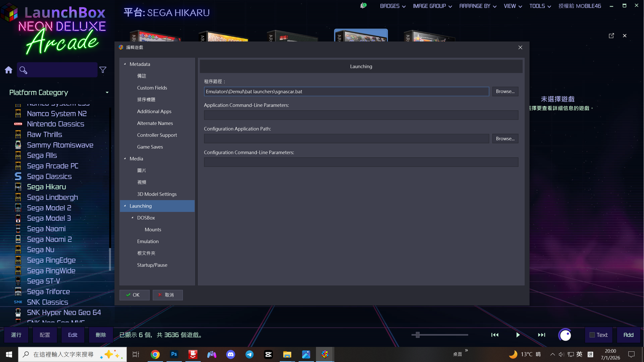The image size is (644, 362).
Task: Collapse the DOSBox tree node
Action: click(x=132, y=218)
